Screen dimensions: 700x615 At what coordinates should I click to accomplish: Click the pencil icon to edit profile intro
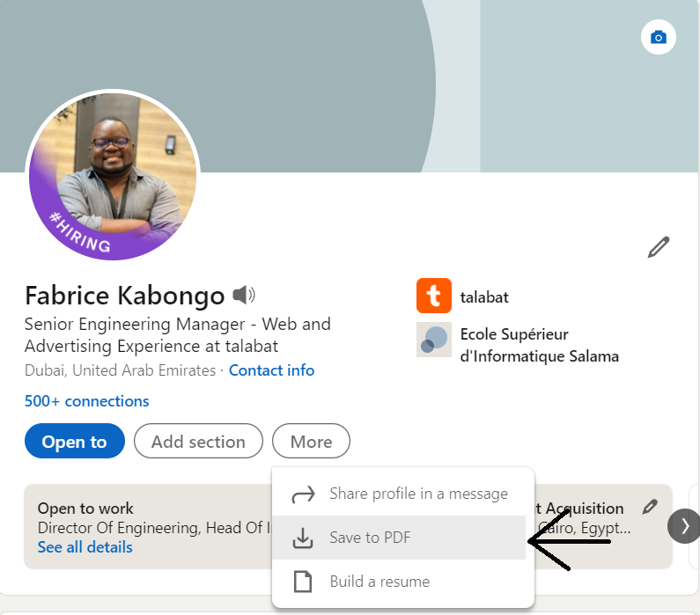pyautogui.click(x=658, y=247)
